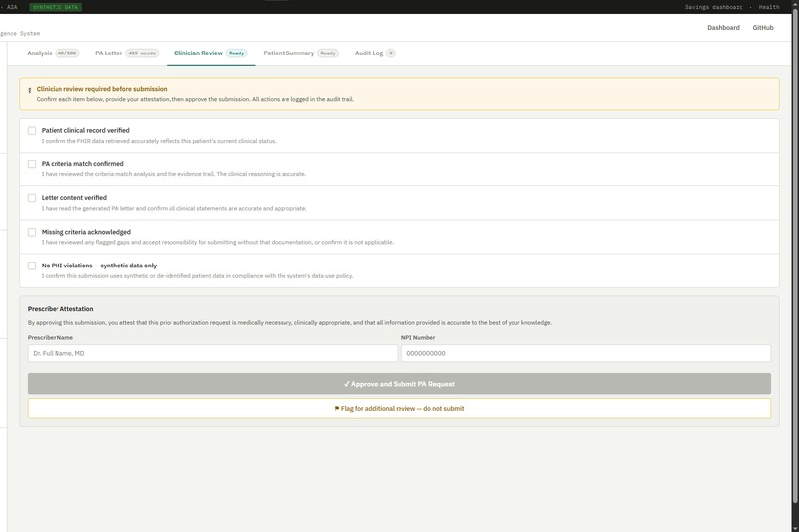The image size is (799, 532).
Task: Check Missing criteria acknowledged box
Action: click(32, 232)
